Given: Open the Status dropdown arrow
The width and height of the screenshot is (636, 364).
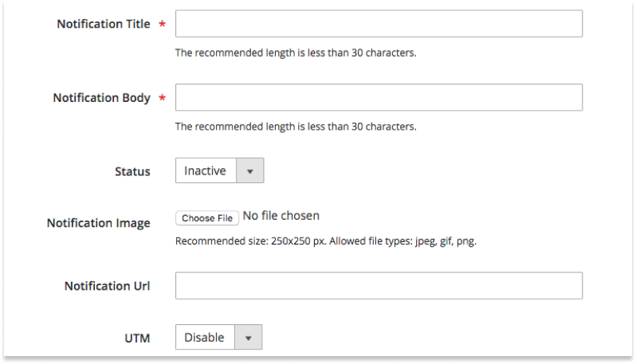Looking at the screenshot, I should click(x=250, y=170).
